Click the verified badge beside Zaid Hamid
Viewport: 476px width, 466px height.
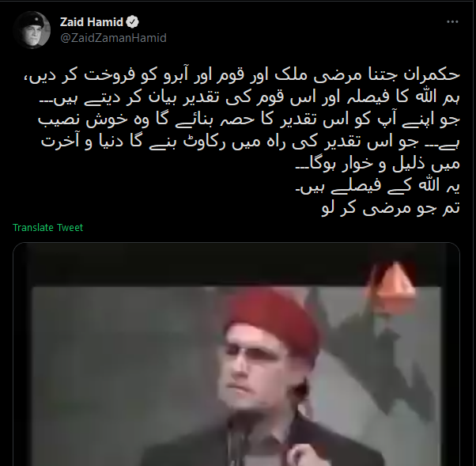click(x=132, y=22)
